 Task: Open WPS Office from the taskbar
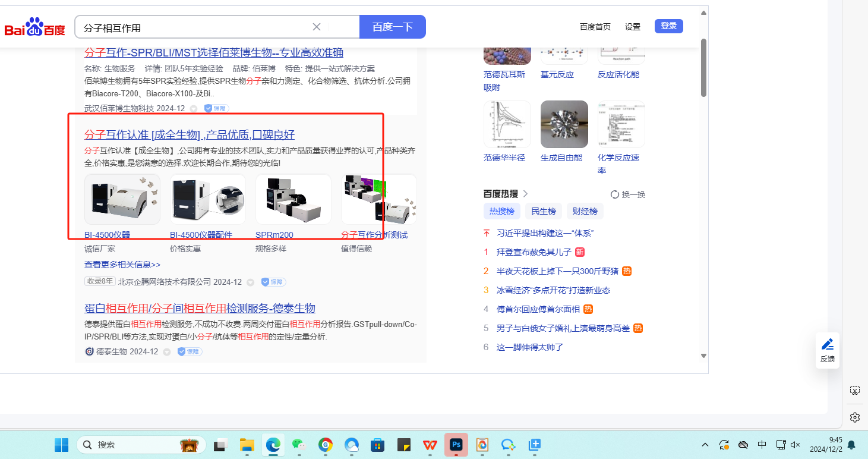click(x=430, y=445)
